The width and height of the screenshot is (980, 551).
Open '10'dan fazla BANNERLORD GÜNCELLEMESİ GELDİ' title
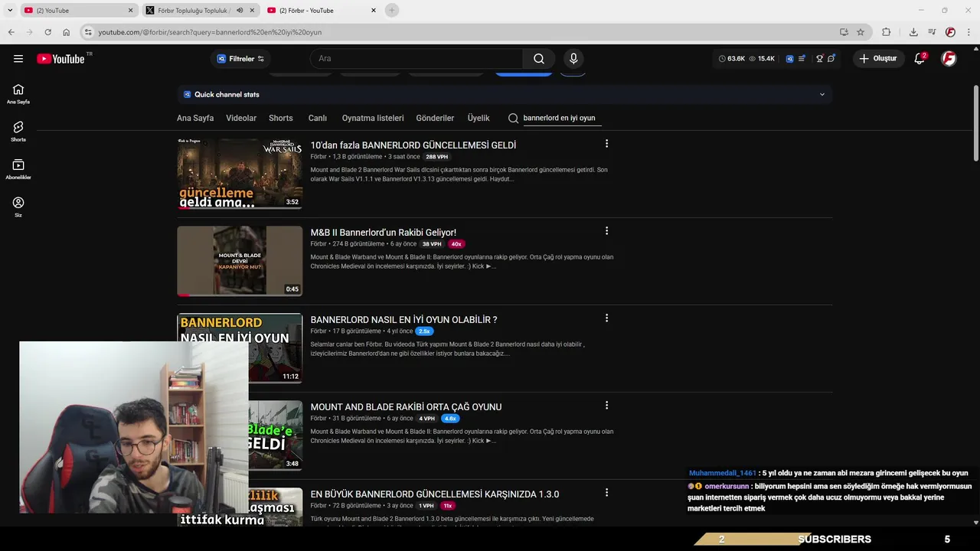[x=413, y=145]
